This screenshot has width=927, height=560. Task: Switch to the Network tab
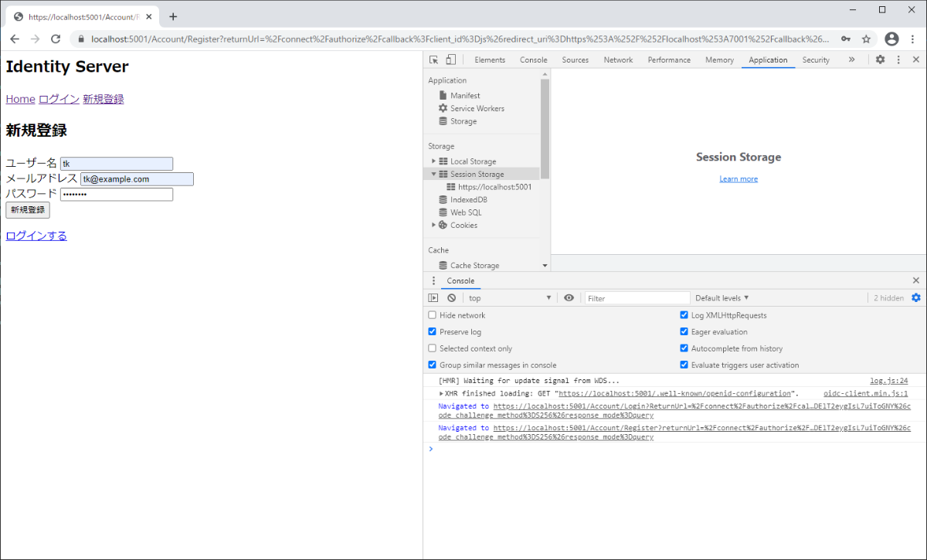pos(618,59)
